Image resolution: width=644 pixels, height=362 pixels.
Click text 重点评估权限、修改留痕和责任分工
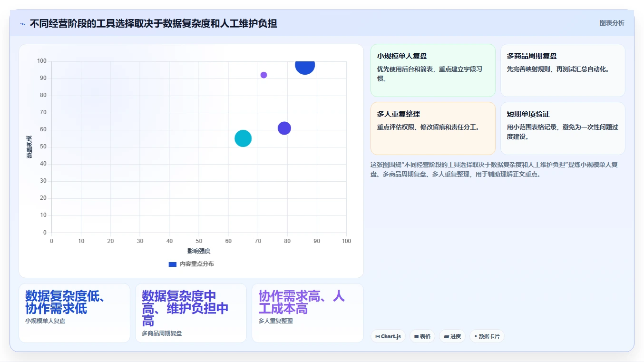tap(429, 127)
